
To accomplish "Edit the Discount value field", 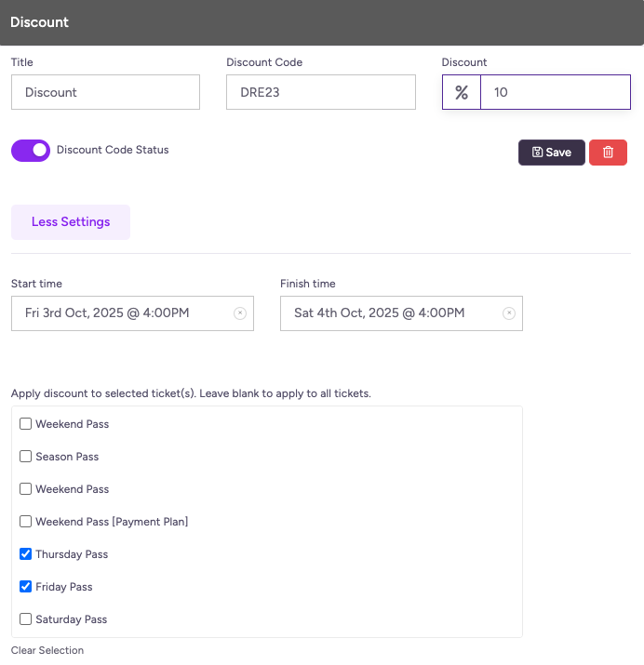I will click(555, 93).
